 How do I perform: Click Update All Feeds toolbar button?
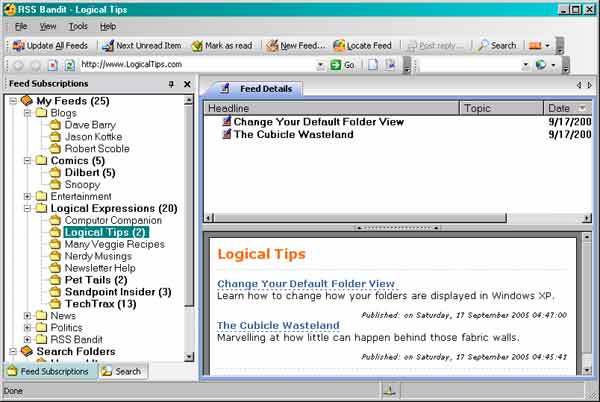click(x=50, y=46)
